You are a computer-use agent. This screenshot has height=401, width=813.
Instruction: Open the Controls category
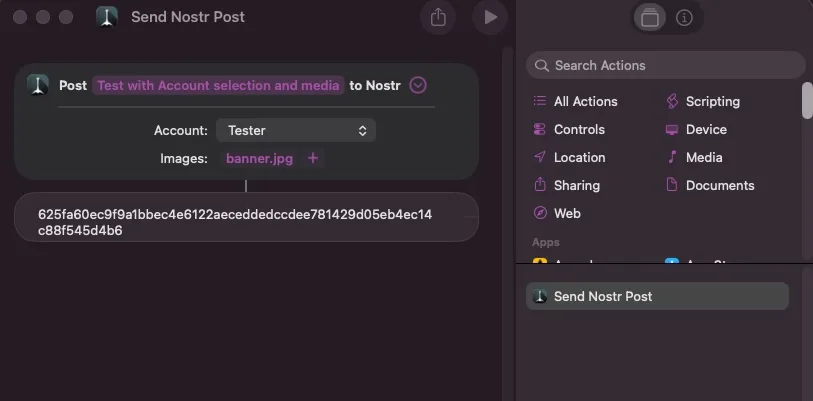[x=579, y=129]
